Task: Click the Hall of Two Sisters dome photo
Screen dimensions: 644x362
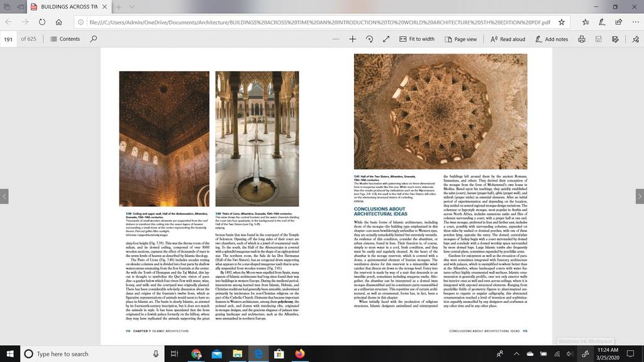Action: click(x=441, y=112)
